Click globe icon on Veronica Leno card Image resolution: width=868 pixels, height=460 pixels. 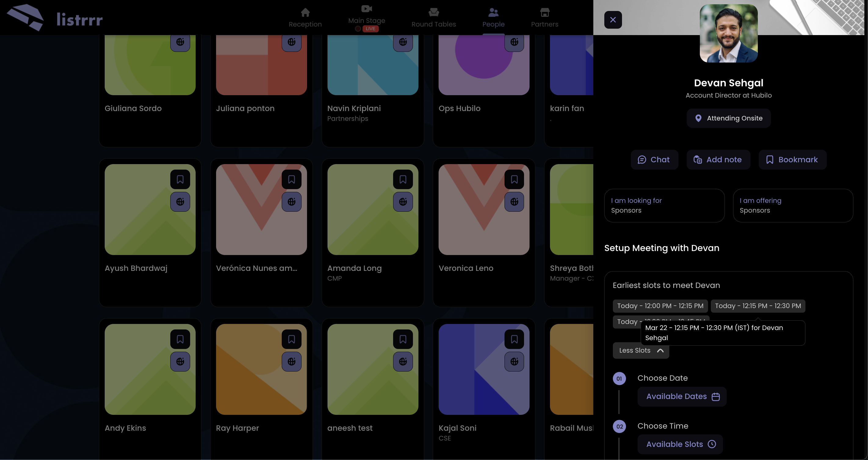point(514,202)
